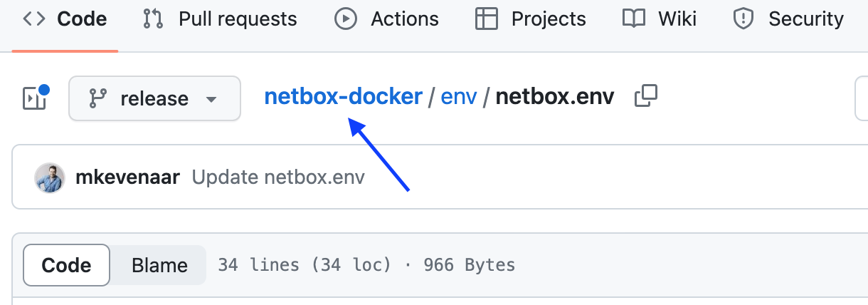
Task: Open the Code tab
Action: click(65, 19)
